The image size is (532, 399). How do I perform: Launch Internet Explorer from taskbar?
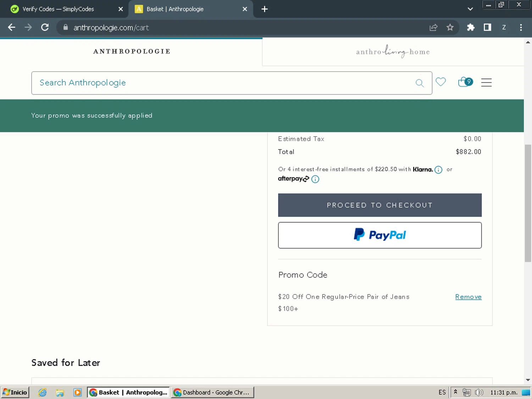[x=43, y=392]
